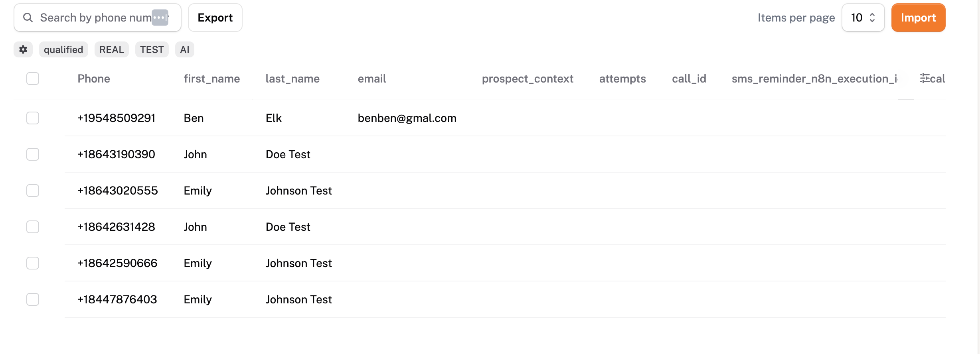Check the row for +19548509291

pos(33,118)
